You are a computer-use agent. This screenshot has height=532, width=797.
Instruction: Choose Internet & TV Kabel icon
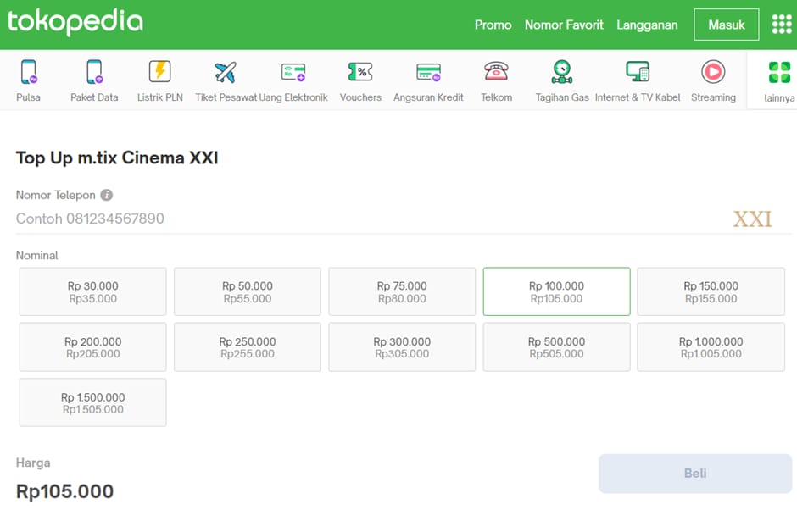pos(638,71)
